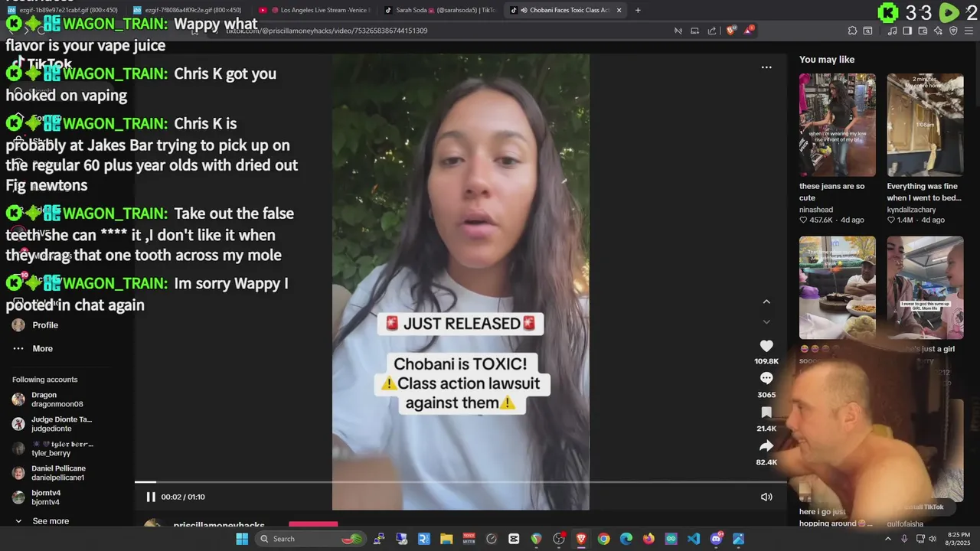This screenshot has height=551, width=980.
Task: Close the Chobani Faces Toxic Class tab
Action: [619, 10]
